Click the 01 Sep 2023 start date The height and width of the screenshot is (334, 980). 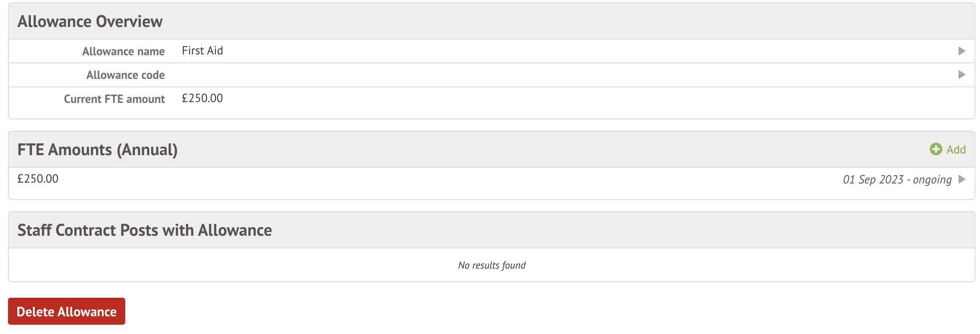873,180
